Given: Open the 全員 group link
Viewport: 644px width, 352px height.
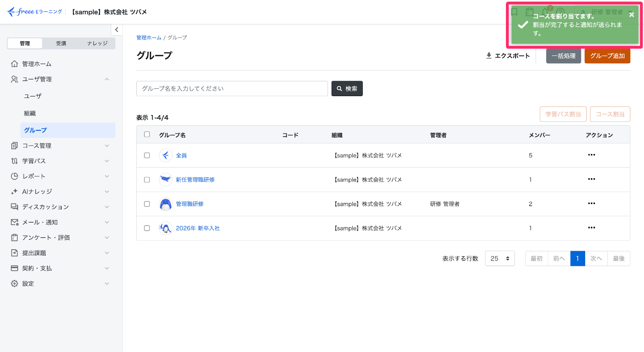Looking at the screenshot, I should click(x=181, y=155).
